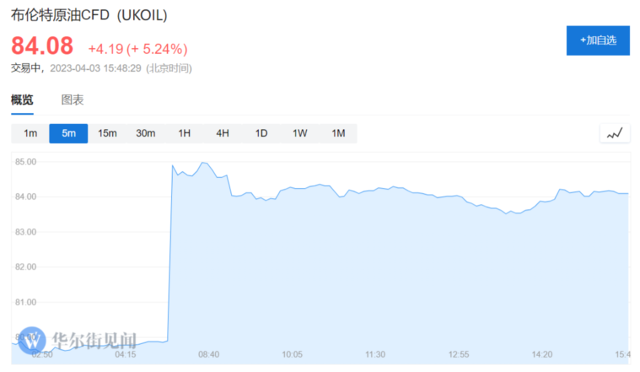
Task: Open the 概览 tab
Action: pyautogui.click(x=22, y=100)
